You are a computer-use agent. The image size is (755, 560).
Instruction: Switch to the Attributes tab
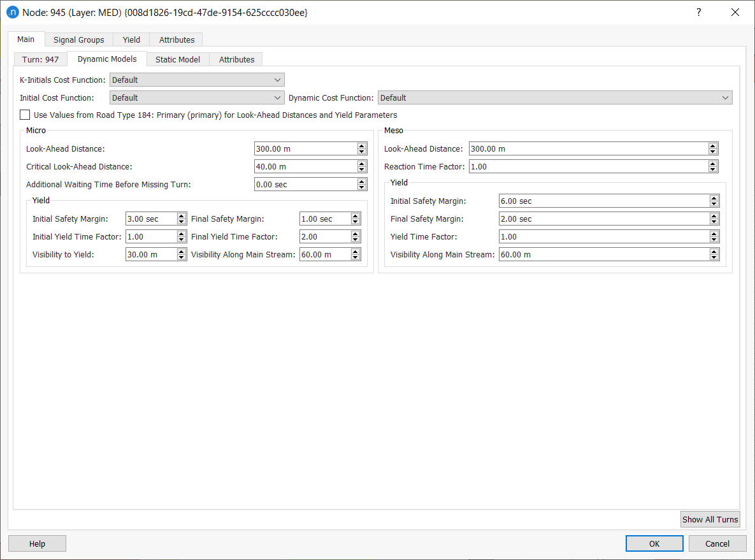176,39
